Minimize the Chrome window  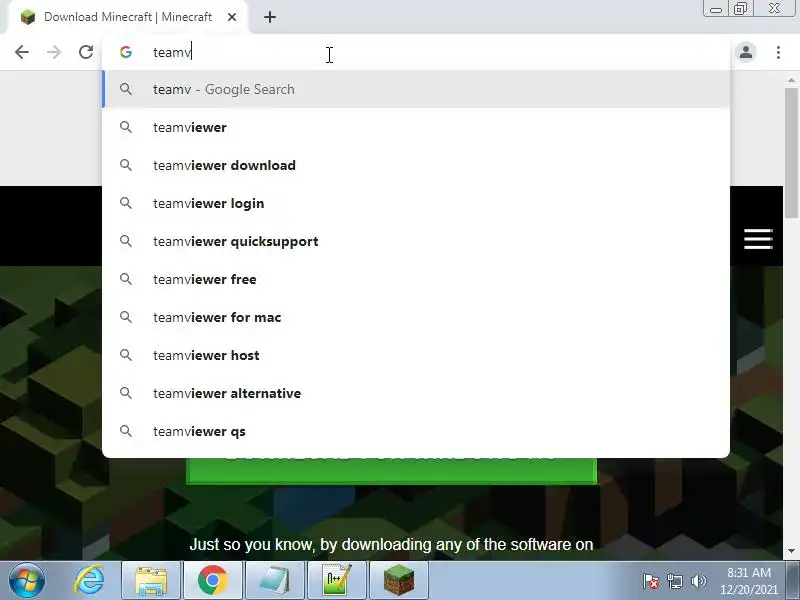[x=716, y=9]
